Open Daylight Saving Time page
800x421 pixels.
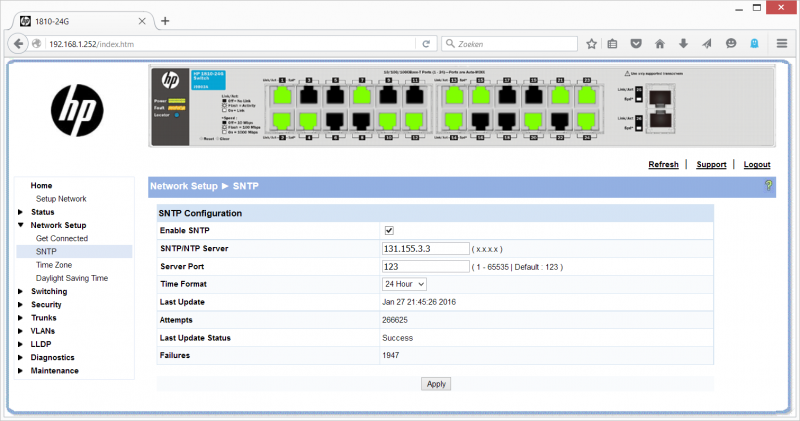[71, 278]
